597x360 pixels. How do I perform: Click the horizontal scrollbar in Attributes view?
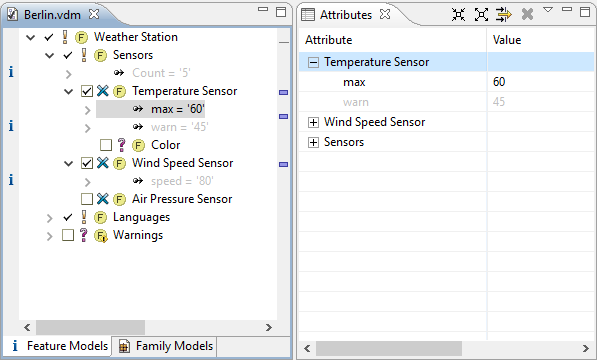[x=389, y=348]
